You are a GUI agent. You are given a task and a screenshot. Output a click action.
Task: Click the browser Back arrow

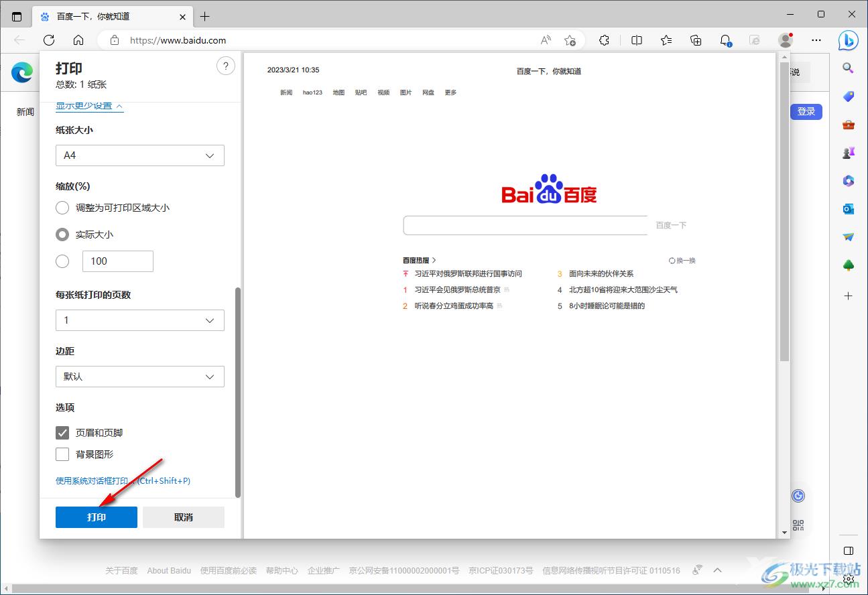pyautogui.click(x=19, y=40)
